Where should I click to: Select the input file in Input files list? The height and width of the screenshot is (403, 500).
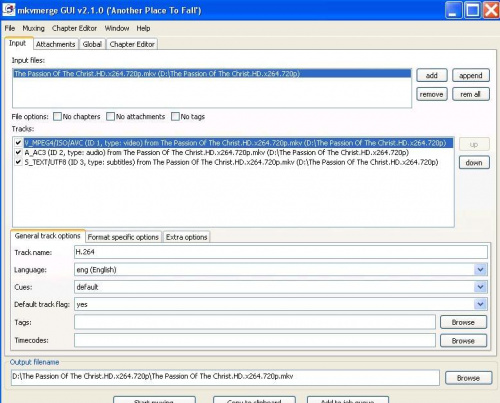coord(212,73)
